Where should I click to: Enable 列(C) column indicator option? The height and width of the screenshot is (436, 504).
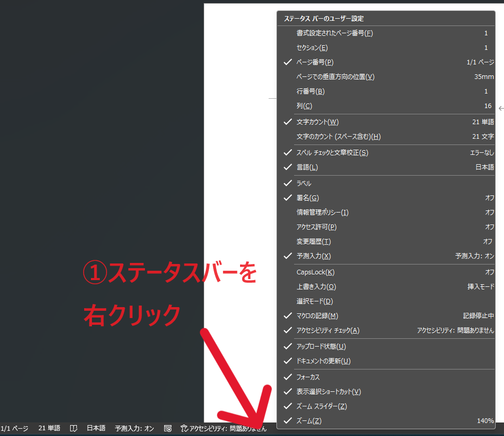pos(386,106)
